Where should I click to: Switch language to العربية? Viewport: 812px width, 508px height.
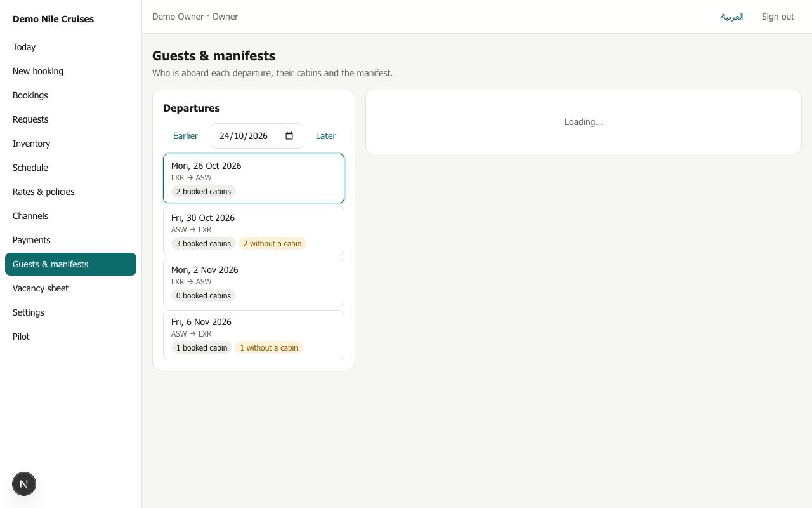click(732, 17)
